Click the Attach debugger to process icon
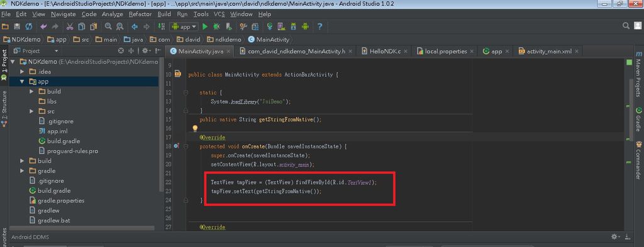Screen dimensions: 644x247 [x=229, y=26]
